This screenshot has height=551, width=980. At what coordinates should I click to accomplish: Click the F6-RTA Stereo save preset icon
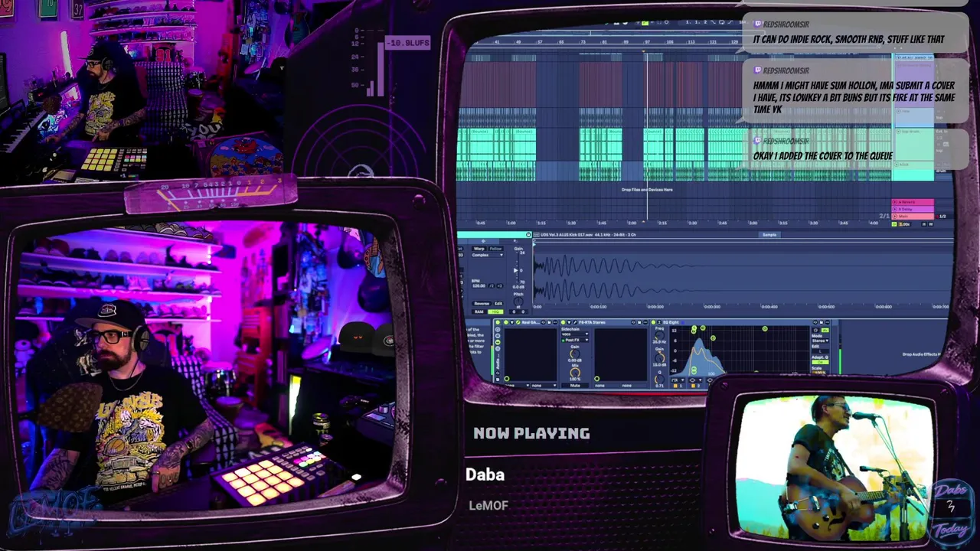pyautogui.click(x=639, y=322)
